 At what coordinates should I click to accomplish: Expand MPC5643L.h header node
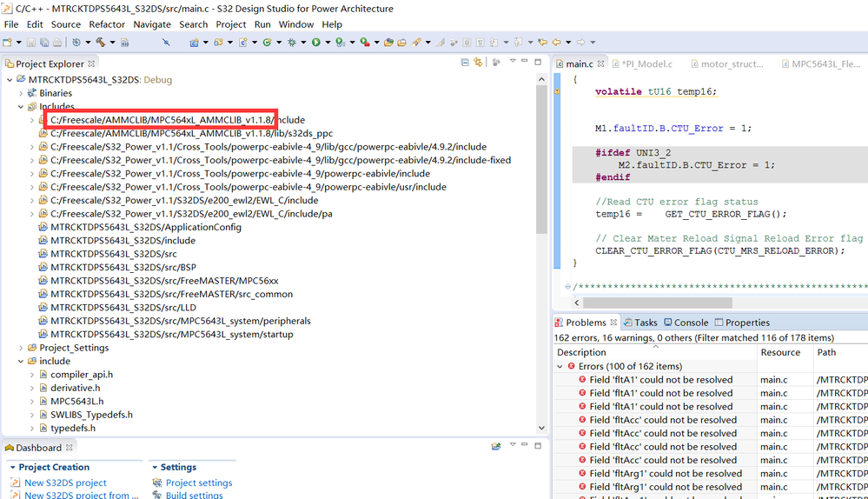(x=32, y=402)
